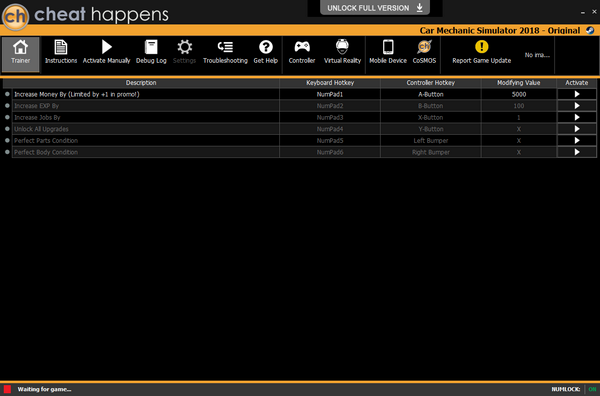This screenshot has height=396, width=600.
Task: Click the Unlock Full Version button
Action: (375, 8)
